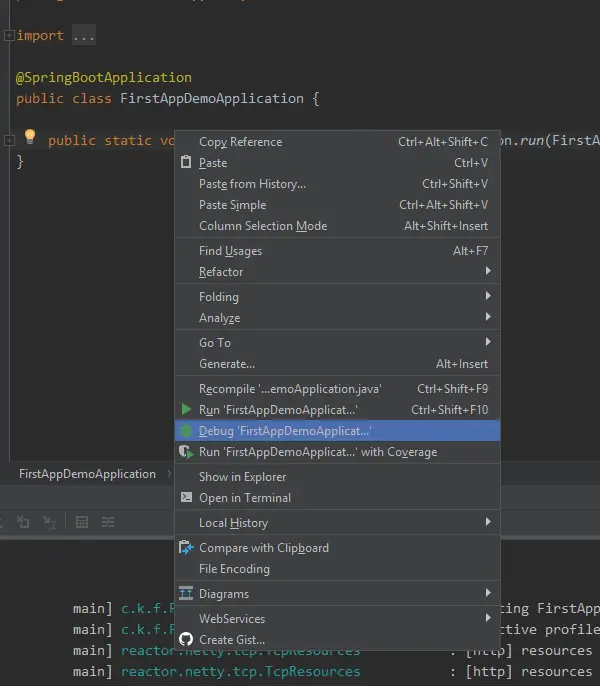The height and width of the screenshot is (686, 600).
Task: Click the green Run triangle icon
Action: pos(186,410)
